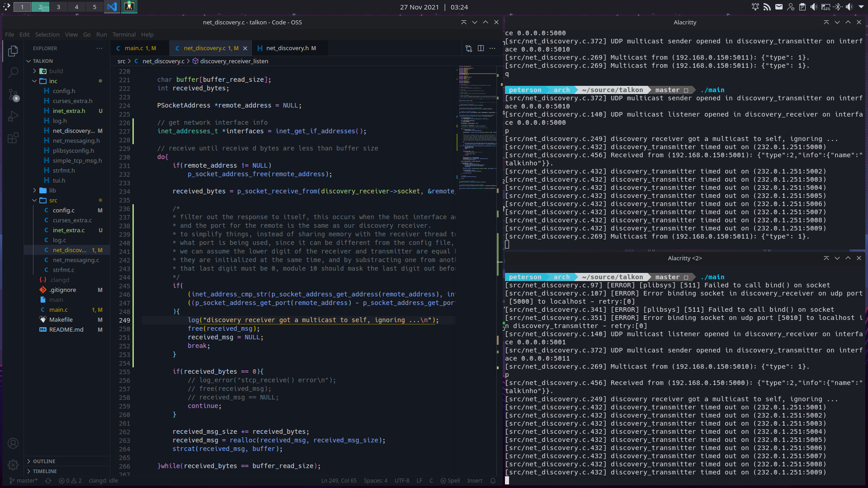Click clangd: idle status entry
The width and height of the screenshot is (868, 488).
[103, 481]
